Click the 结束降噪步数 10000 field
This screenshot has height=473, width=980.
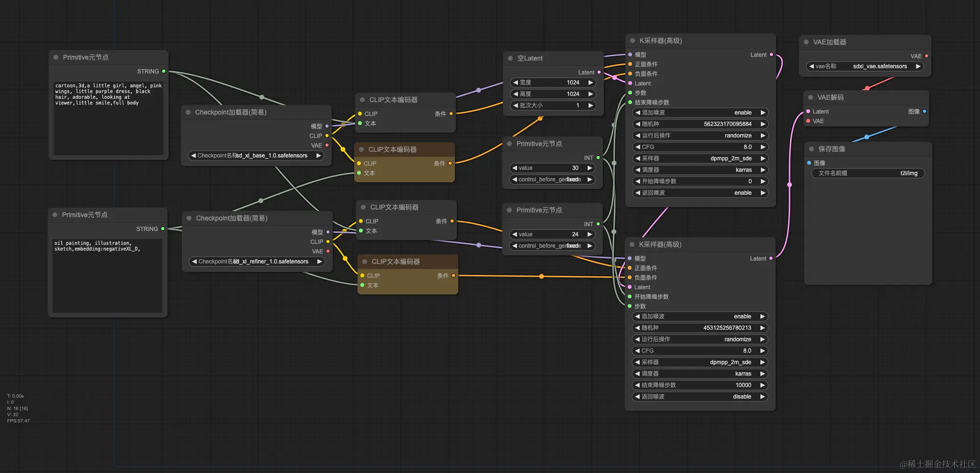[x=700, y=385]
